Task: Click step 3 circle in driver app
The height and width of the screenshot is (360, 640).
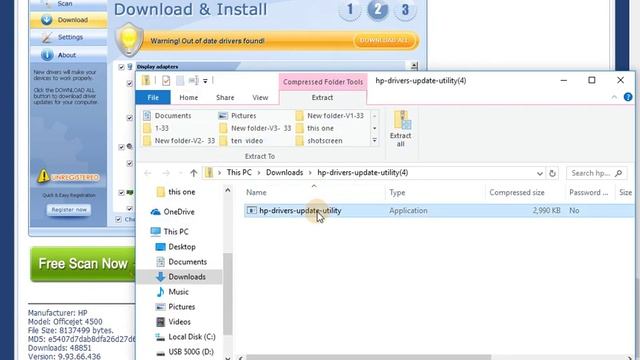Action: point(405,9)
